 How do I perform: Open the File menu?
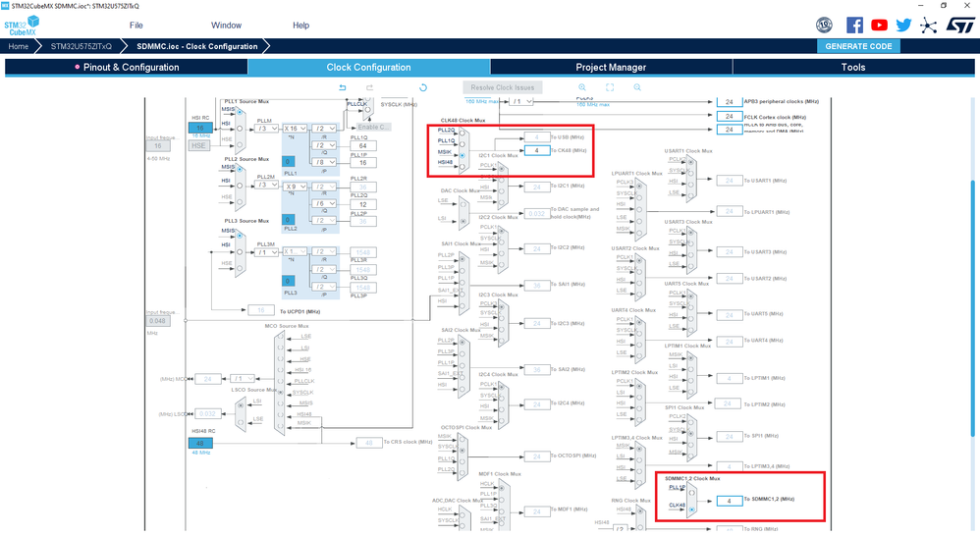coord(136,25)
